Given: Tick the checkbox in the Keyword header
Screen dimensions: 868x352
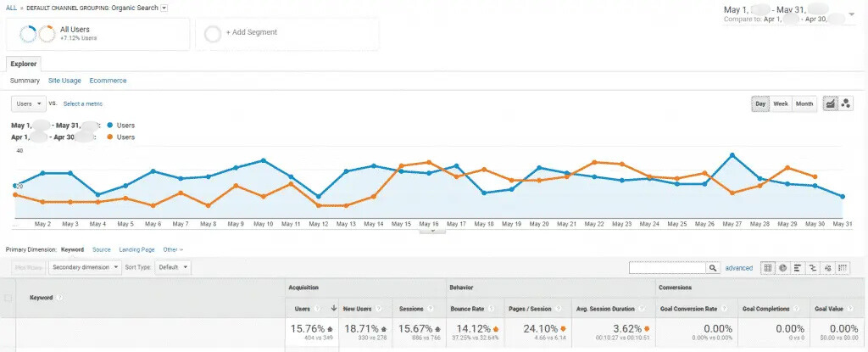Looking at the screenshot, I should (x=8, y=299).
